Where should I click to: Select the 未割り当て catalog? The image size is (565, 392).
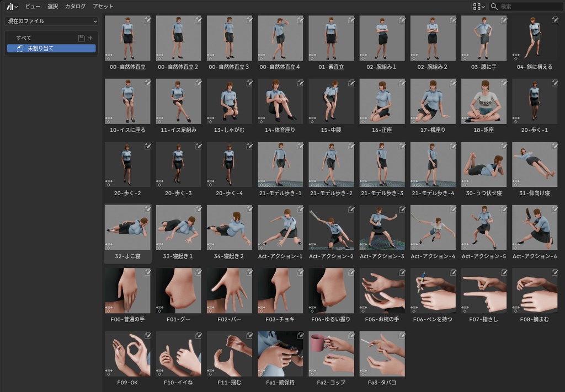[x=51, y=48]
